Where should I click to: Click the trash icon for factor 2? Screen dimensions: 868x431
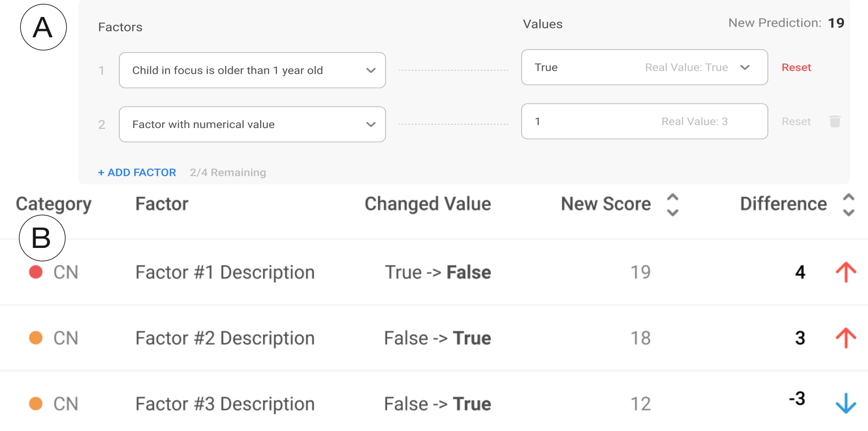(x=835, y=122)
